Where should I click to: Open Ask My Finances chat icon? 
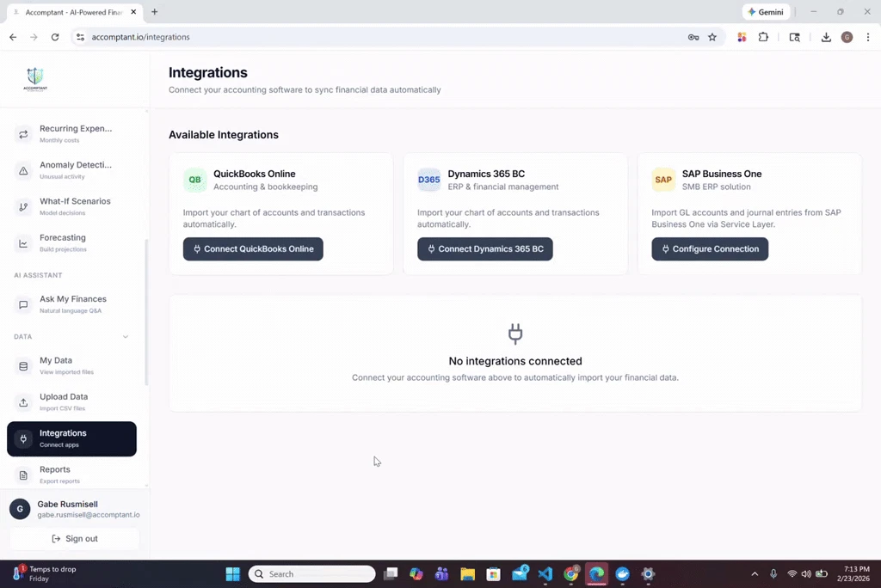23,305
